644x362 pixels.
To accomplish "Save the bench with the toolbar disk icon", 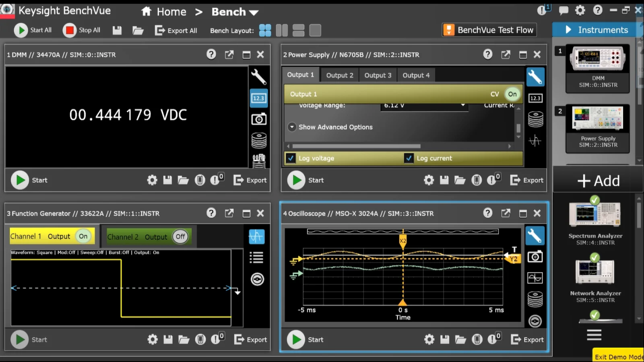I will click(117, 30).
